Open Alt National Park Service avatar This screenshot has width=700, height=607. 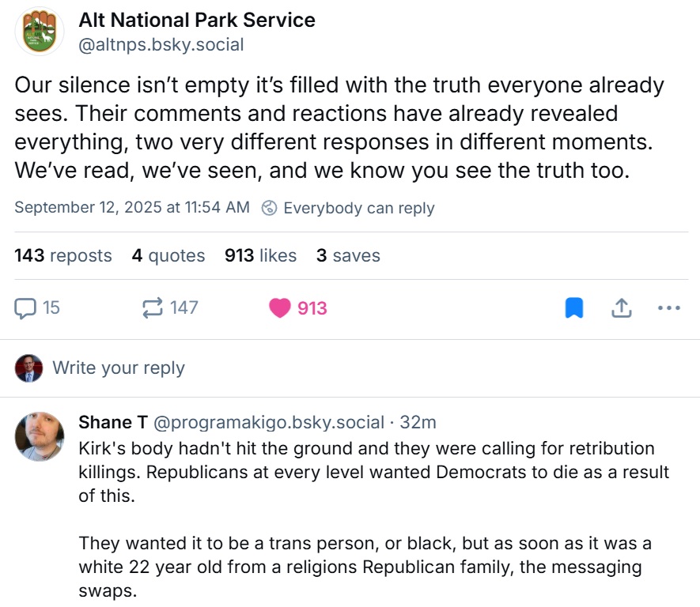click(40, 31)
